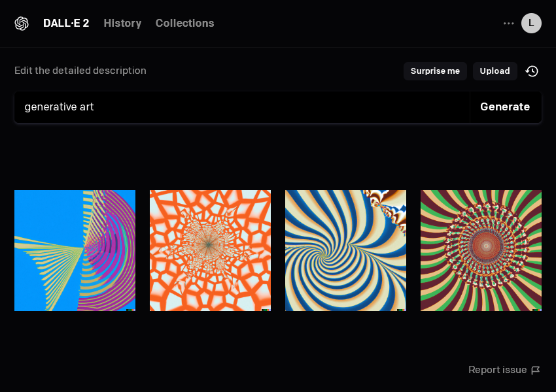Open the three-dot more options menu

[x=508, y=24]
